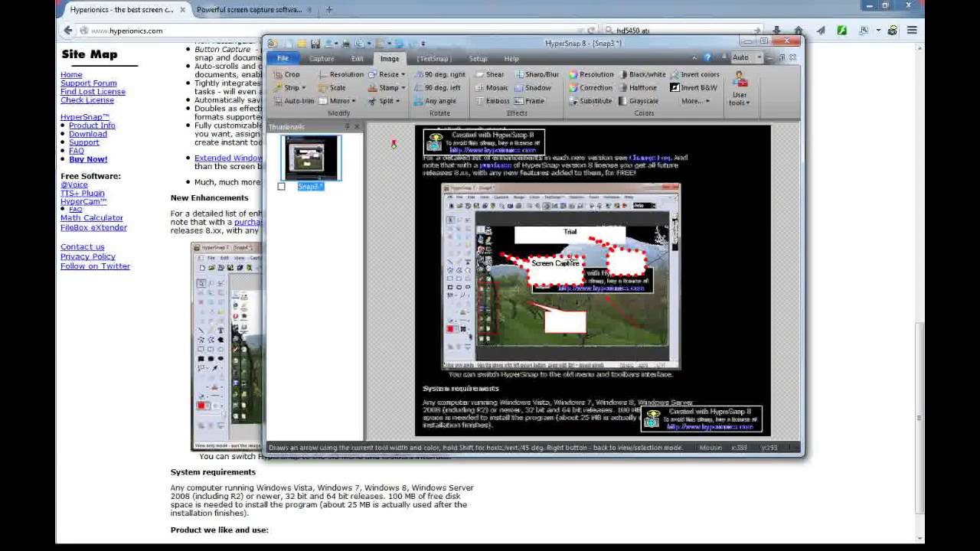Open the image Resolution command in Modify group

[341, 75]
